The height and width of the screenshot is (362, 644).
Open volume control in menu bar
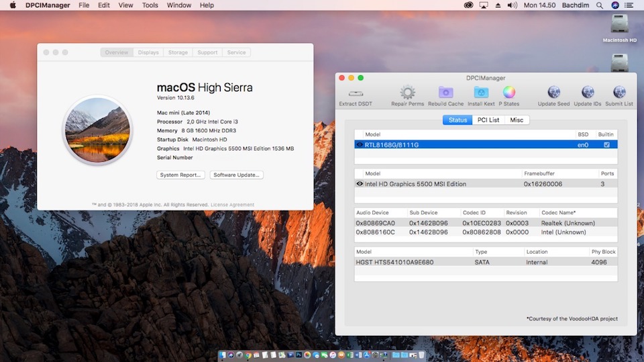pyautogui.click(x=512, y=5)
